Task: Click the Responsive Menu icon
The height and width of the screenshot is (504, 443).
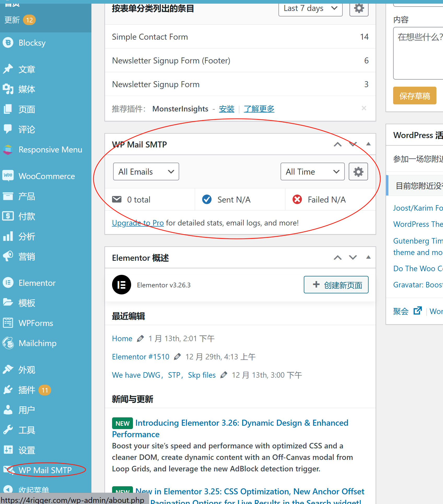Action: 8,150
